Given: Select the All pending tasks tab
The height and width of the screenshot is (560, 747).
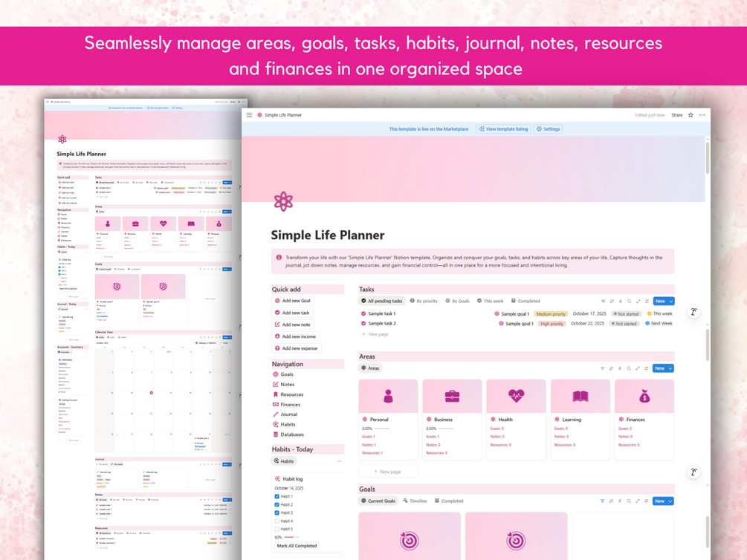Looking at the screenshot, I should [381, 301].
